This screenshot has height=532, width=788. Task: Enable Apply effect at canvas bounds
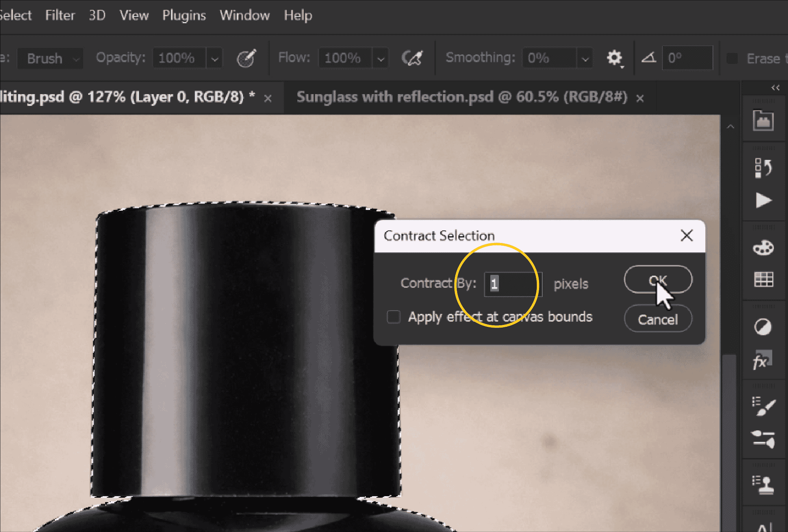[x=394, y=317]
